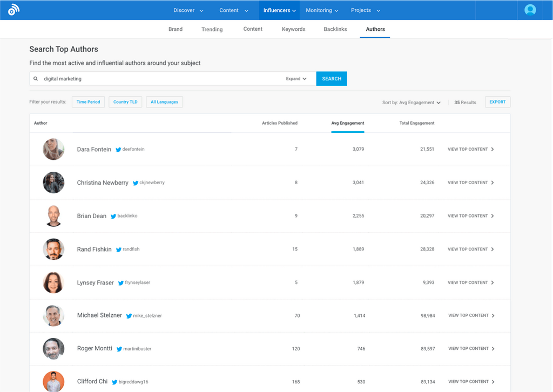This screenshot has width=553, height=392.
Task: Sort by Avg Engagement column header
Action: (347, 123)
